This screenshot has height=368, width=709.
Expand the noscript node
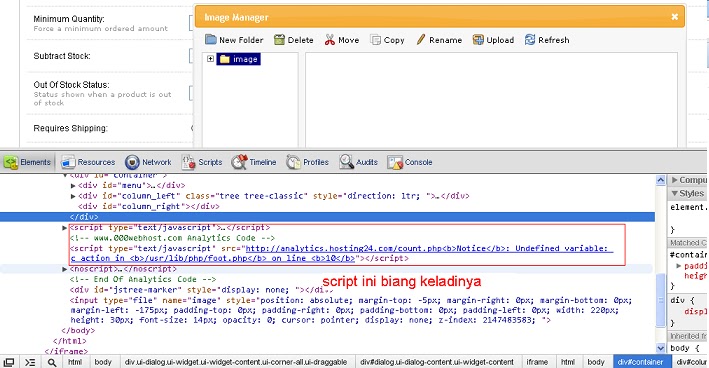click(65, 269)
